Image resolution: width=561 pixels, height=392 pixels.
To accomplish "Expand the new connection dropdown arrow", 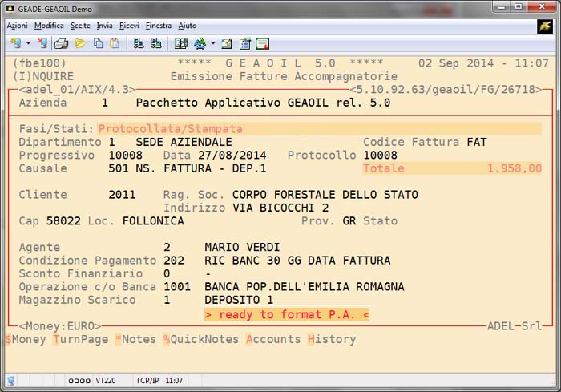I will (28, 43).
